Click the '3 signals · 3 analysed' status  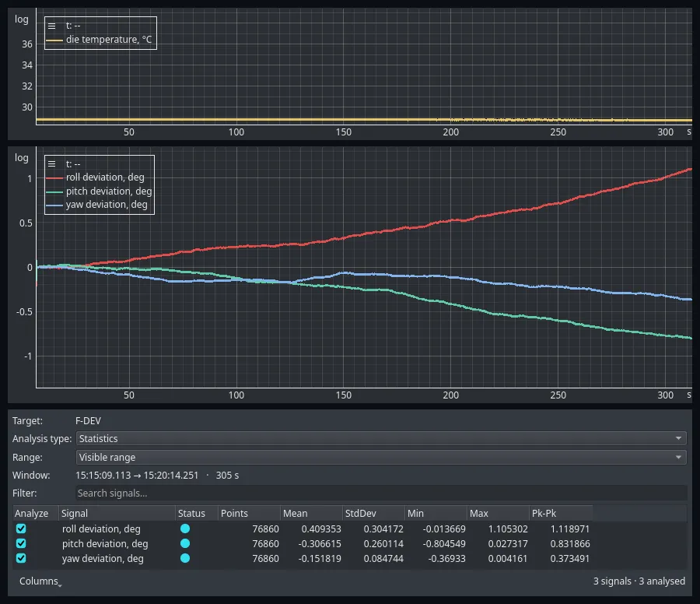pyautogui.click(x=639, y=581)
